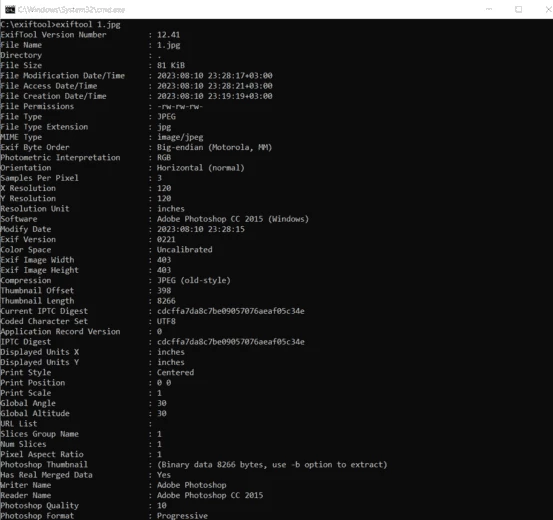Click the window title text cmd.exe
This screenshot has width=553, height=520.
click(72, 10)
